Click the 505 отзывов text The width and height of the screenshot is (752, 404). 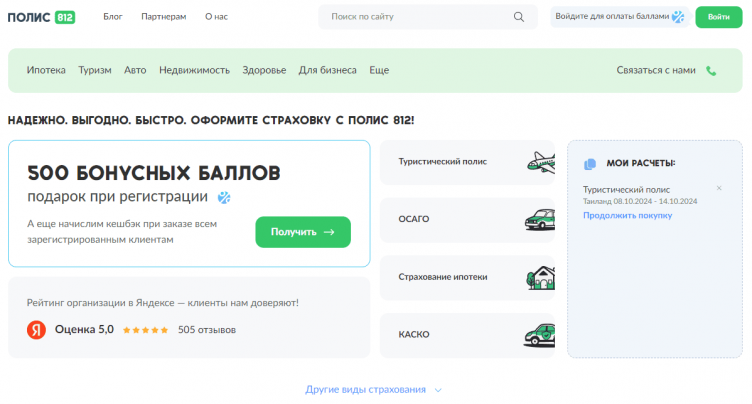(207, 330)
